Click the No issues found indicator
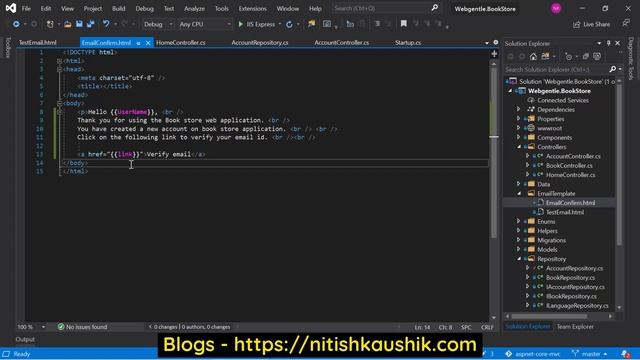Viewport: 640px width, 360px height. point(82,327)
